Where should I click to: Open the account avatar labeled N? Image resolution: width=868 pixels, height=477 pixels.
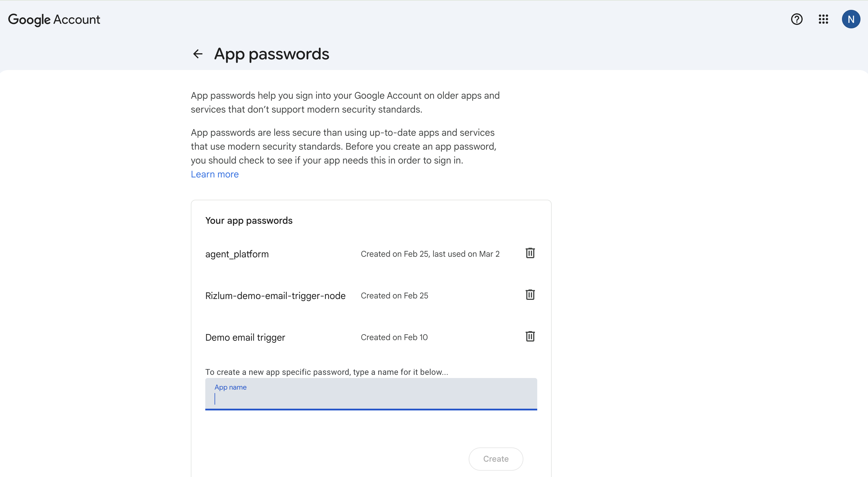click(x=851, y=19)
